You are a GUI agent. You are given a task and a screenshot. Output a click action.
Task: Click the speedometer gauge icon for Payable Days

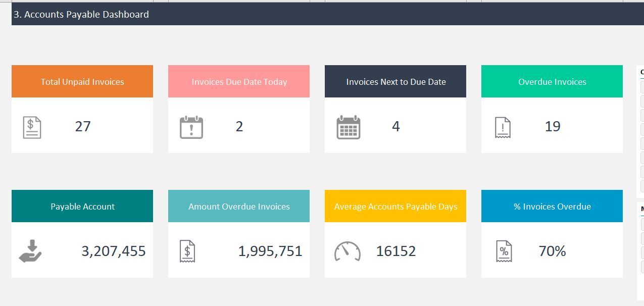pyautogui.click(x=348, y=251)
